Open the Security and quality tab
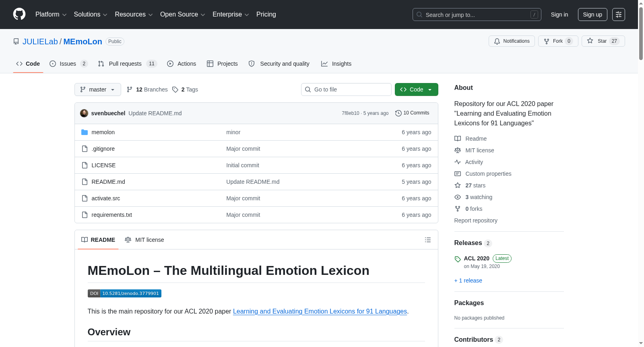 tap(279, 64)
